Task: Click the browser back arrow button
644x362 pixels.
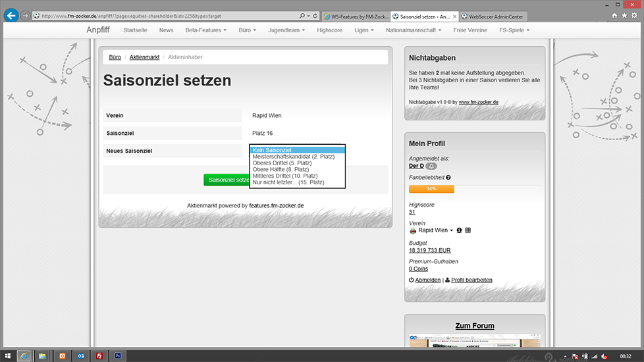Action: click(x=11, y=15)
